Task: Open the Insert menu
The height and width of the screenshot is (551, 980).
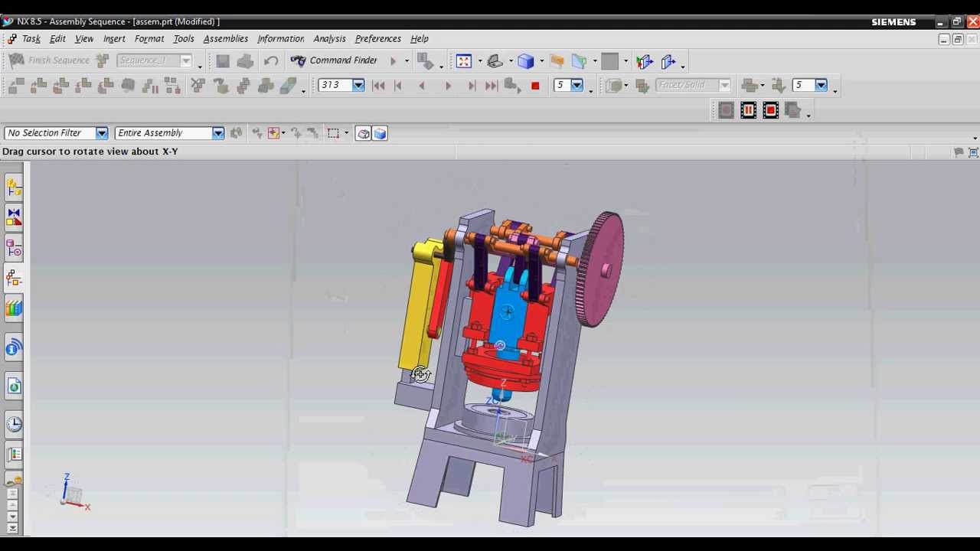Action: (x=114, y=39)
